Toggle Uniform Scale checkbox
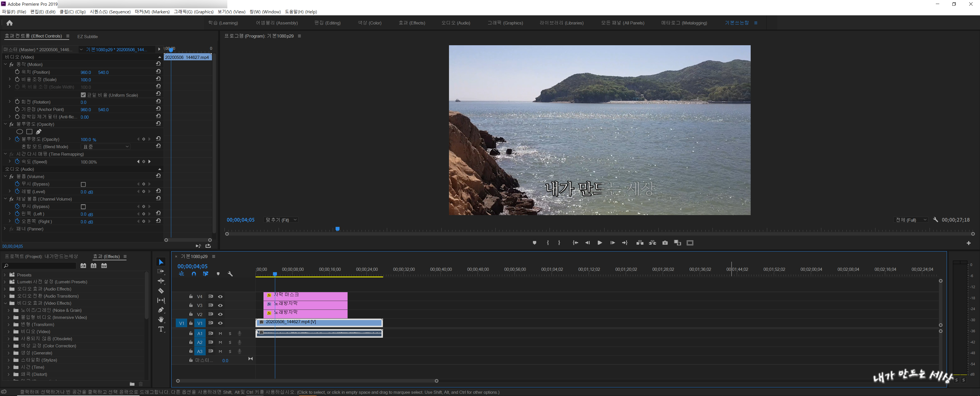Screen dimensions: 980x396 [x=83, y=95]
